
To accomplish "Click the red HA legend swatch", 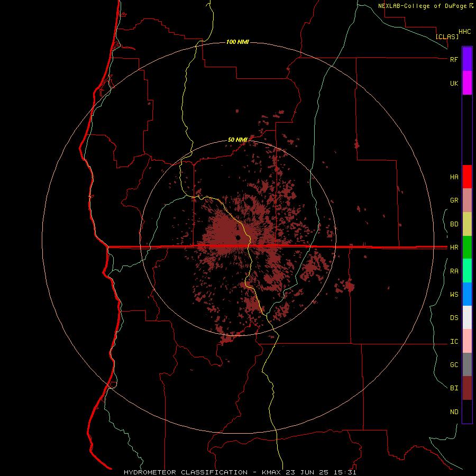I will click(x=467, y=177).
